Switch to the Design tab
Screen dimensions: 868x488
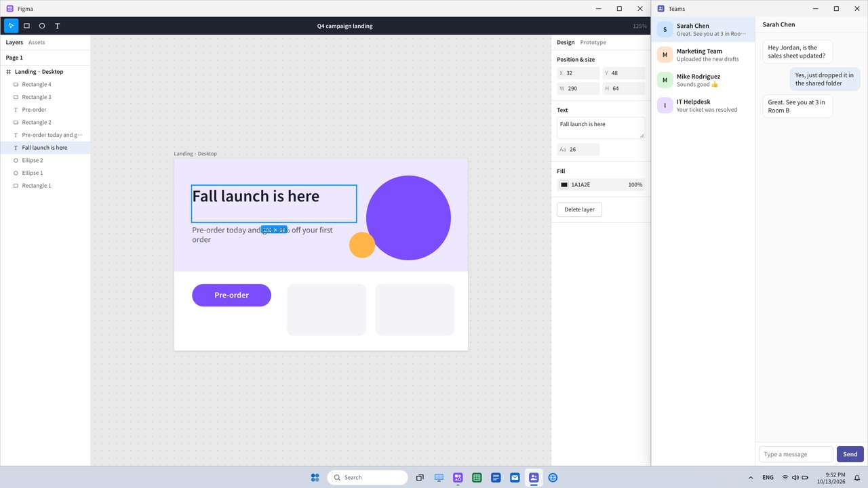coord(566,42)
